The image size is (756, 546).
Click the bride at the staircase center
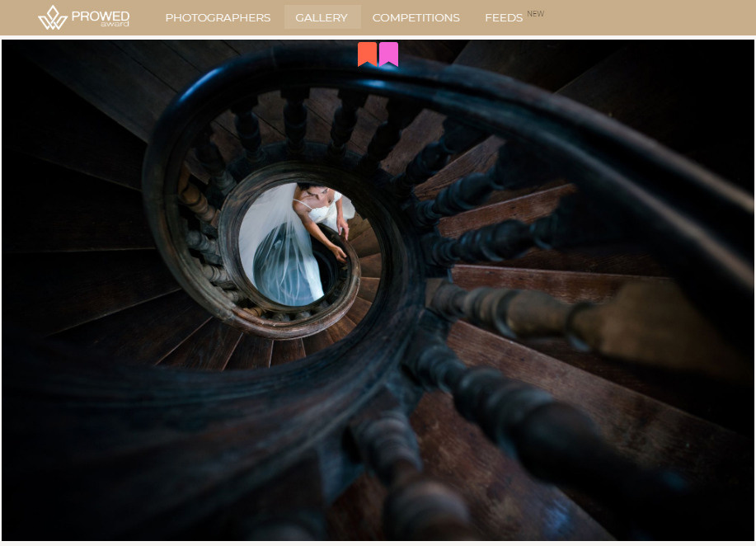(317, 206)
